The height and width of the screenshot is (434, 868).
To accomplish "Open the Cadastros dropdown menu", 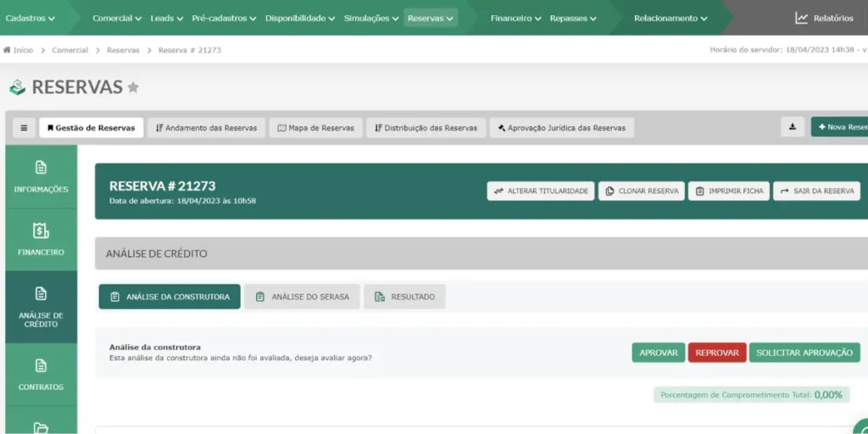I will coord(30,19).
